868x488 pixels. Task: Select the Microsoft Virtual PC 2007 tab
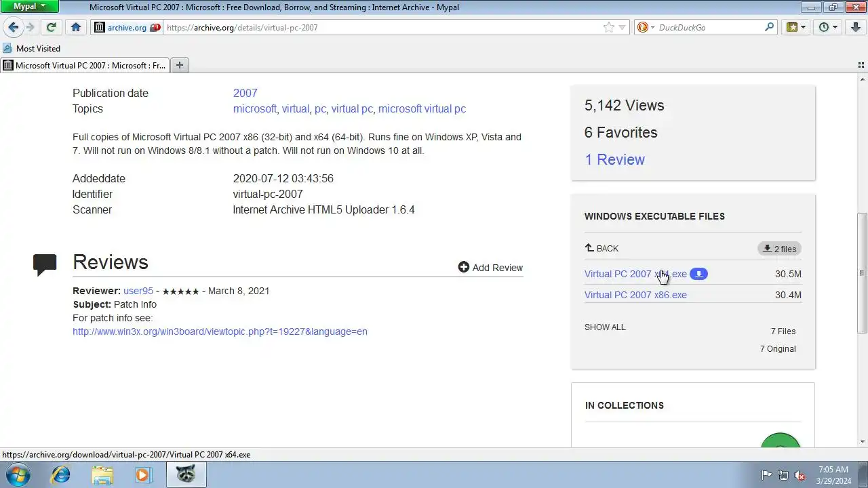[x=85, y=65]
